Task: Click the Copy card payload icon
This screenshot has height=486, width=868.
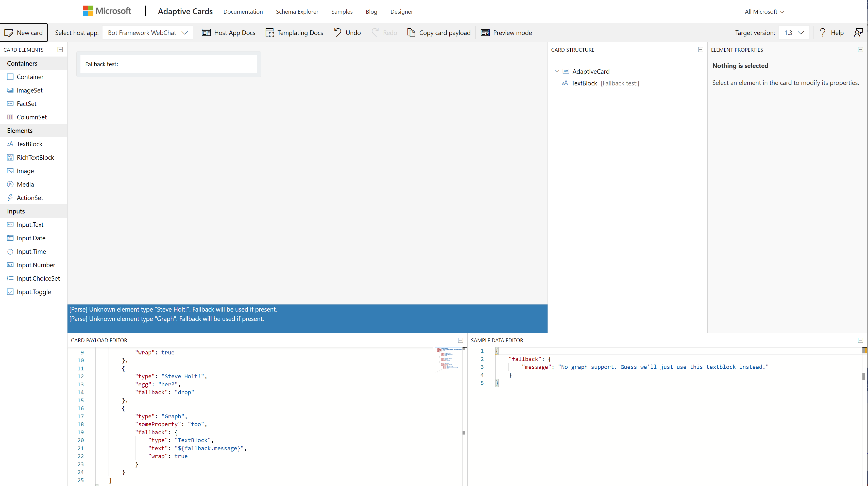Action: click(x=411, y=32)
